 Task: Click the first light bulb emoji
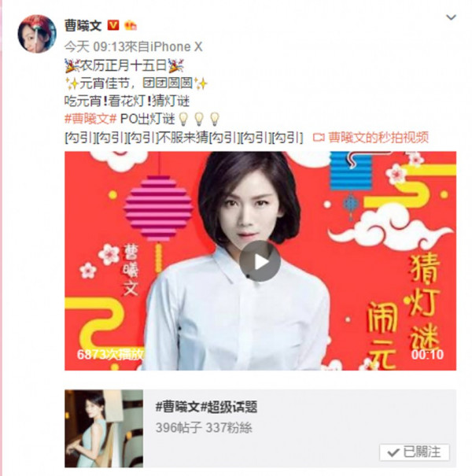(x=183, y=119)
